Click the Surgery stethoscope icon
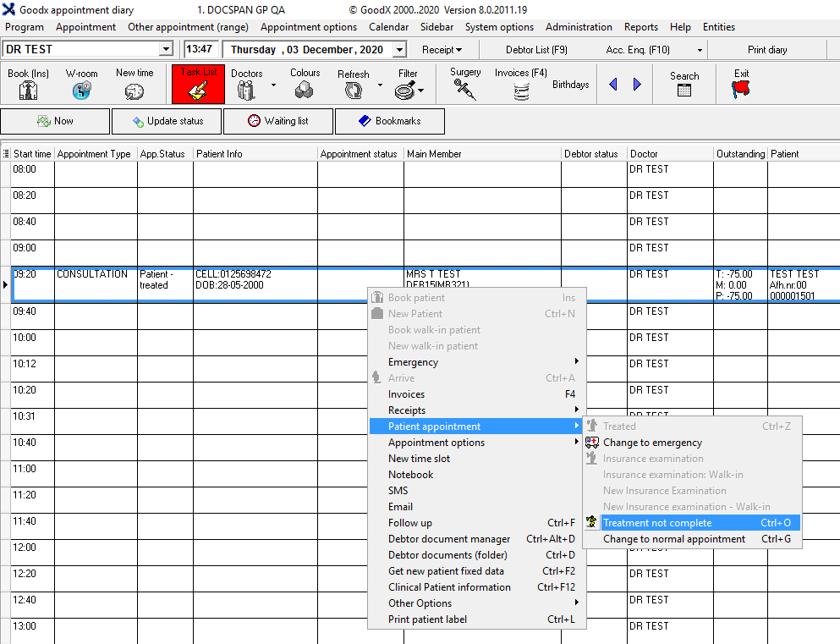This screenshot has height=644, width=840. click(x=465, y=89)
